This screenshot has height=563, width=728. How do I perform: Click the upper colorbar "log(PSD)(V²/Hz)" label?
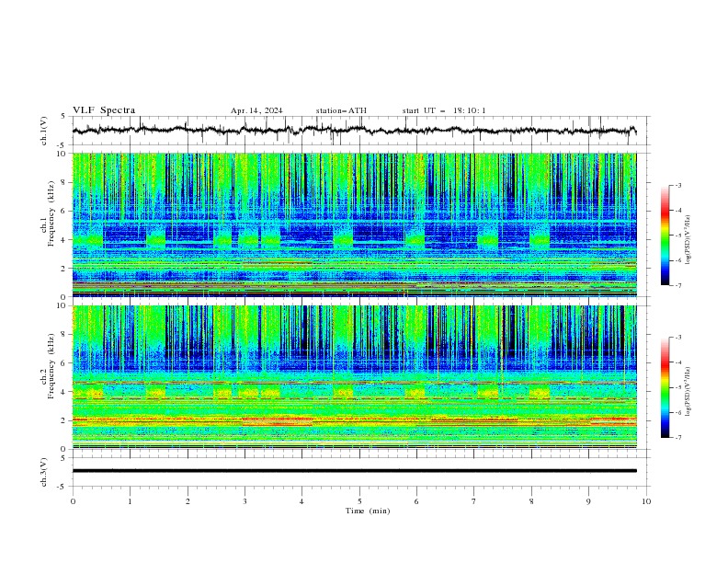(x=688, y=240)
